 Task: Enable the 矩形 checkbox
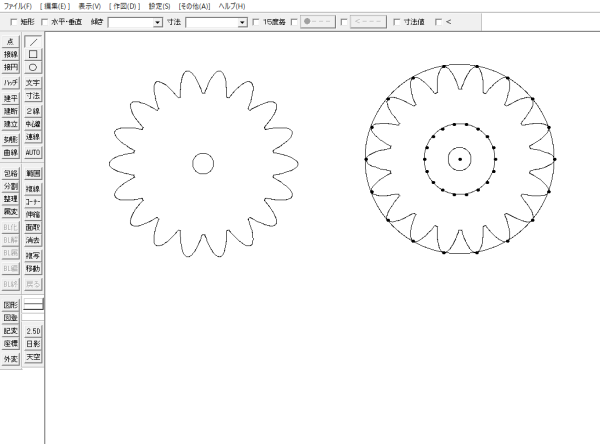click(x=11, y=21)
